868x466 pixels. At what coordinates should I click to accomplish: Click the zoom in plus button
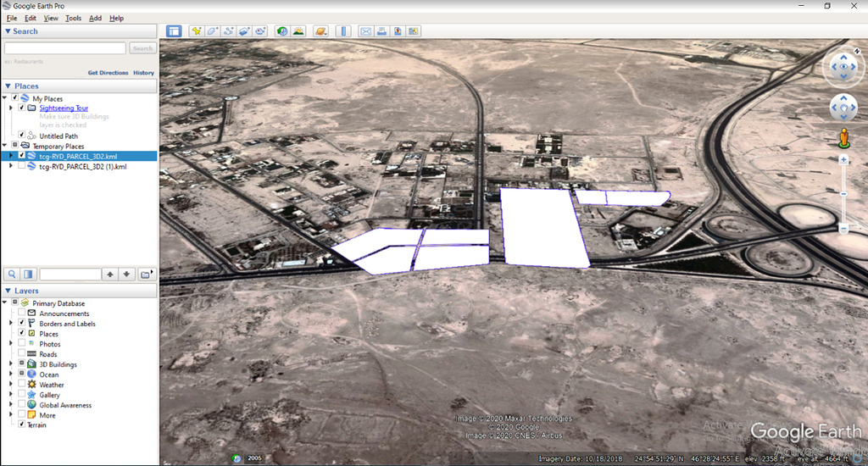843,160
